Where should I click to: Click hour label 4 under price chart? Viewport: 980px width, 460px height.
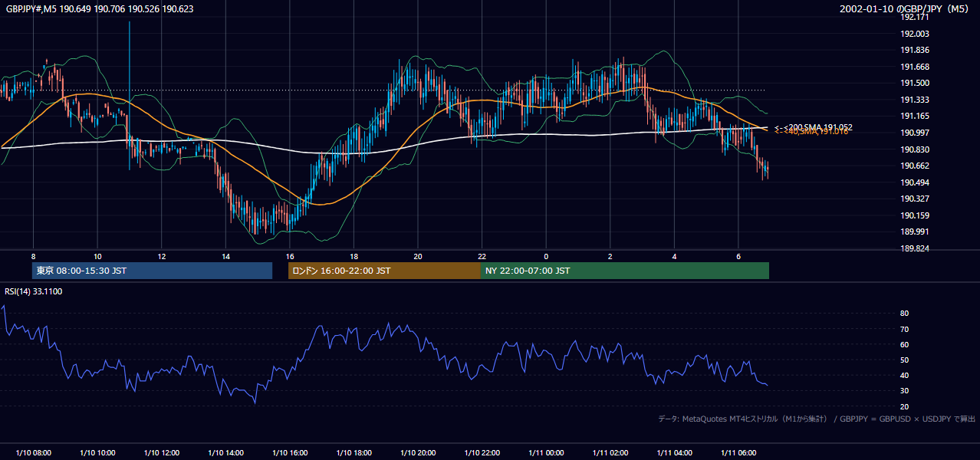click(674, 256)
